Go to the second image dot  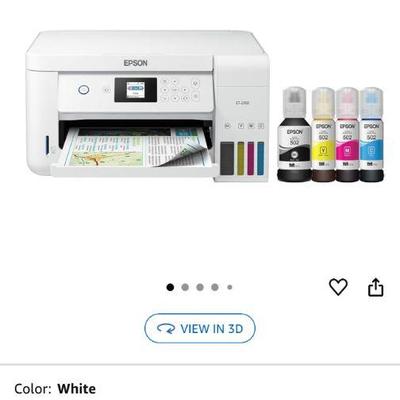pyautogui.click(x=185, y=287)
